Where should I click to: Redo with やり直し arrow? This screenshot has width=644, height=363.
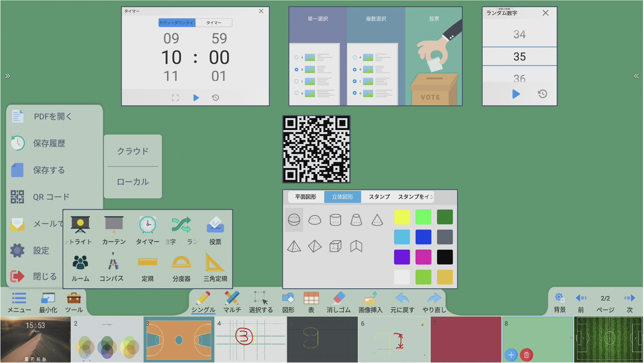point(434,302)
